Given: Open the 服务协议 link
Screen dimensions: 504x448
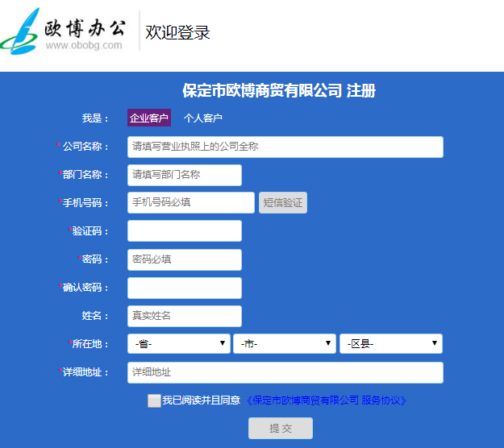Looking at the screenshot, I should (327, 400).
